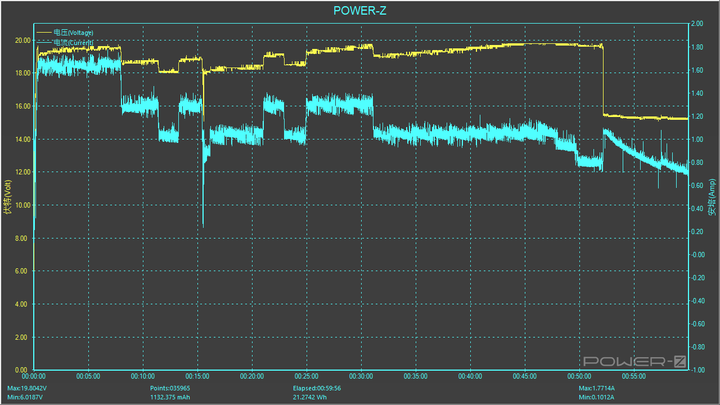This screenshot has height=405, width=720.
Task: Click the -0.60 amp axis tick
Action: pos(698,324)
